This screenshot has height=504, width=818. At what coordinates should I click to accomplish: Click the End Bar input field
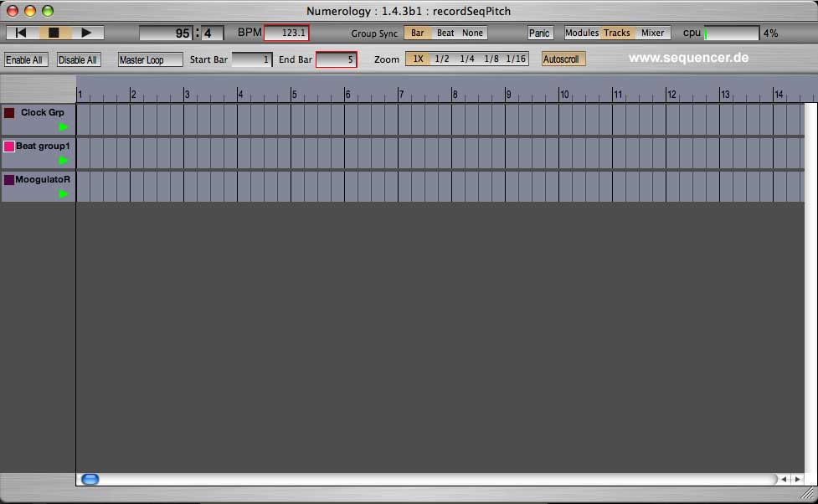[337, 59]
